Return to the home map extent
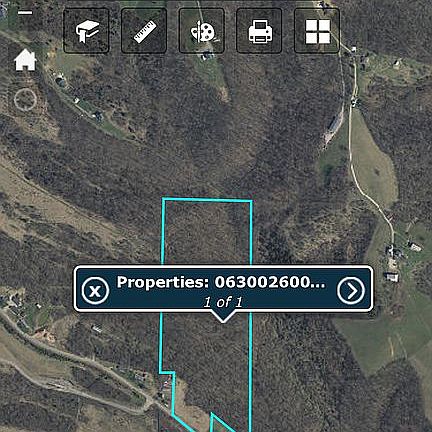Screen dimensions: 432x432 pos(25,60)
